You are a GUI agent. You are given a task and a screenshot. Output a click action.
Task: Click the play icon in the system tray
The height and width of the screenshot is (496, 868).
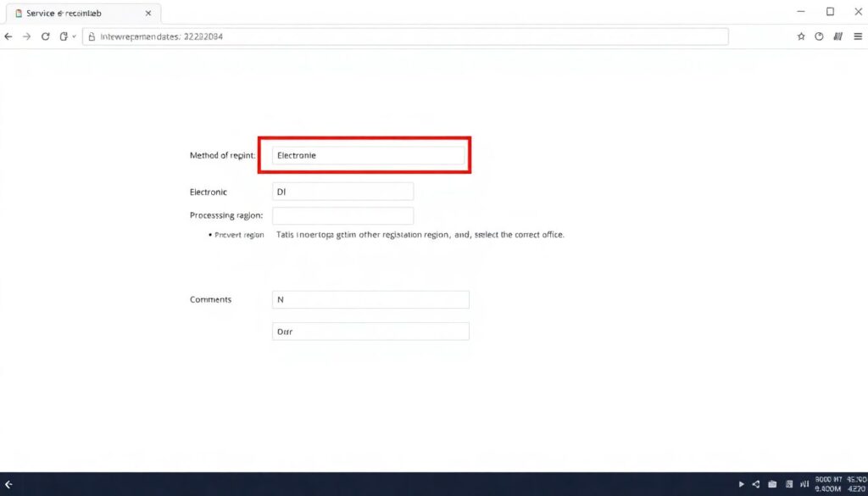742,484
